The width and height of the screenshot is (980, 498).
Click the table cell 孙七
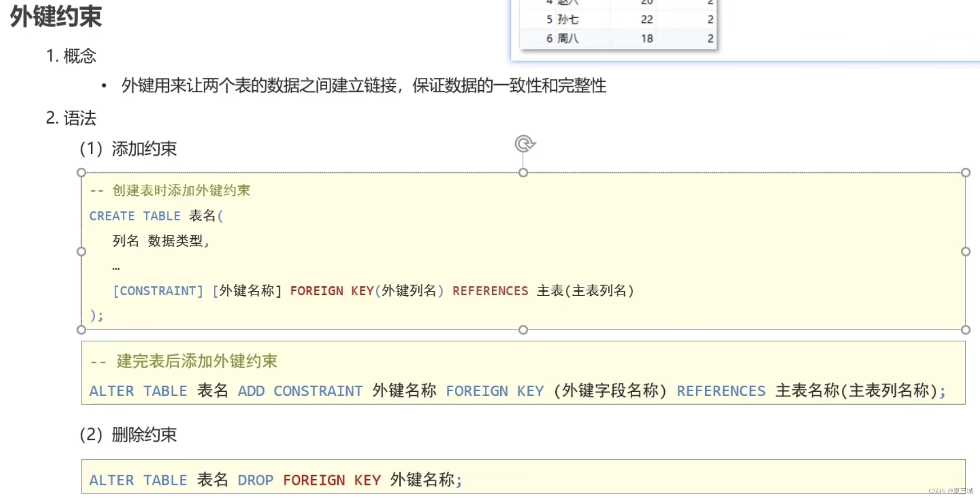[568, 20]
